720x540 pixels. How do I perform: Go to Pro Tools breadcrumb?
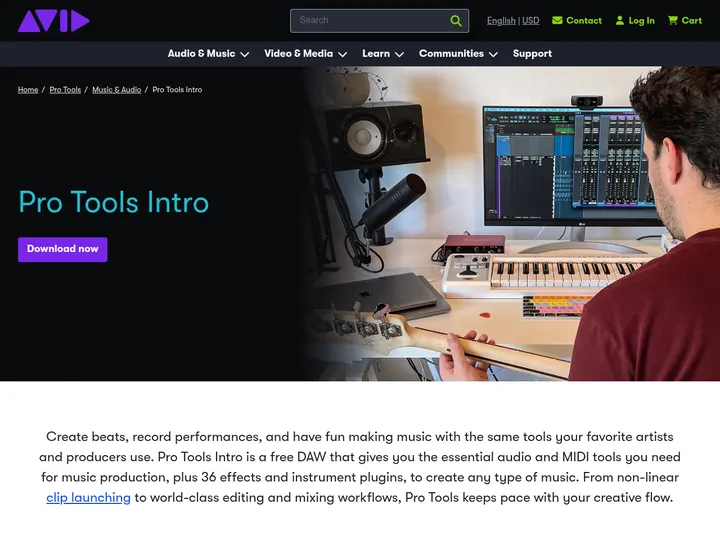(x=65, y=90)
